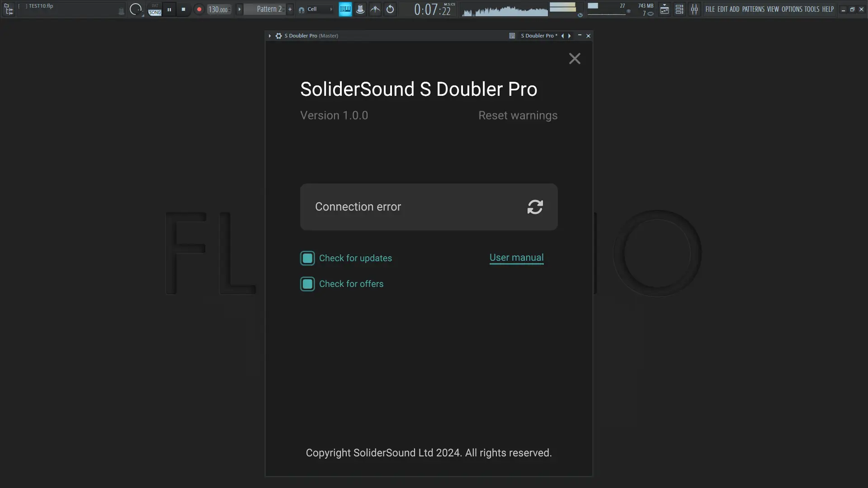
Task: Click the record button
Action: click(x=199, y=9)
